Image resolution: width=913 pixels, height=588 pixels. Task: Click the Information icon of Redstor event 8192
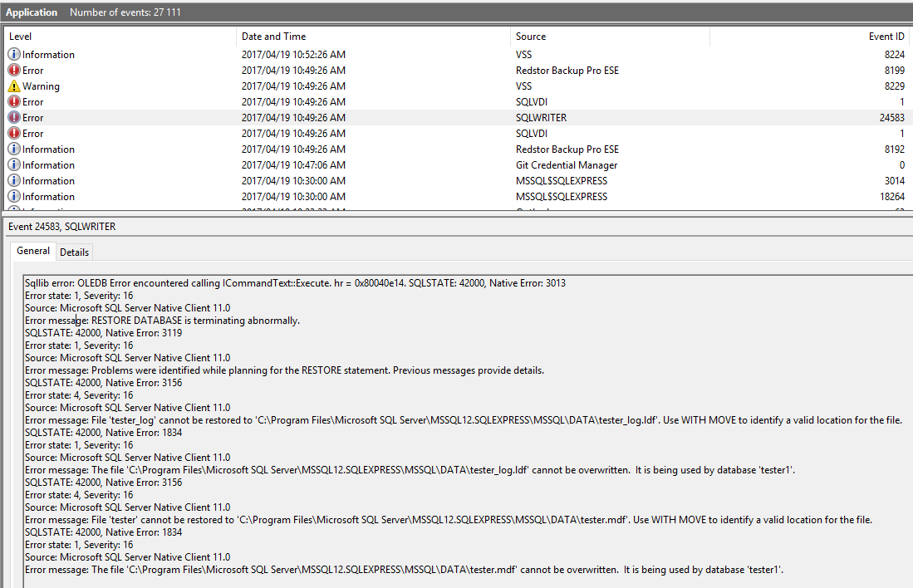pyautogui.click(x=14, y=149)
